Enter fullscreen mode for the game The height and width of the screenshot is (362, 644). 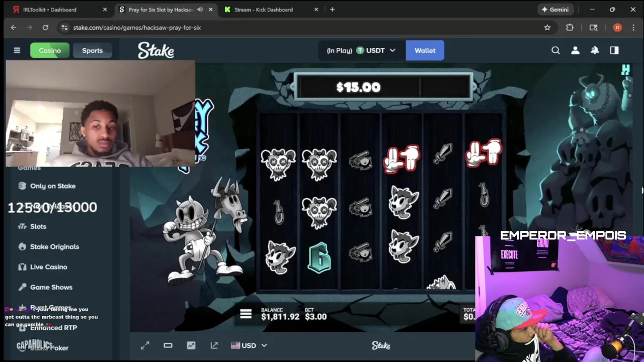click(x=145, y=345)
